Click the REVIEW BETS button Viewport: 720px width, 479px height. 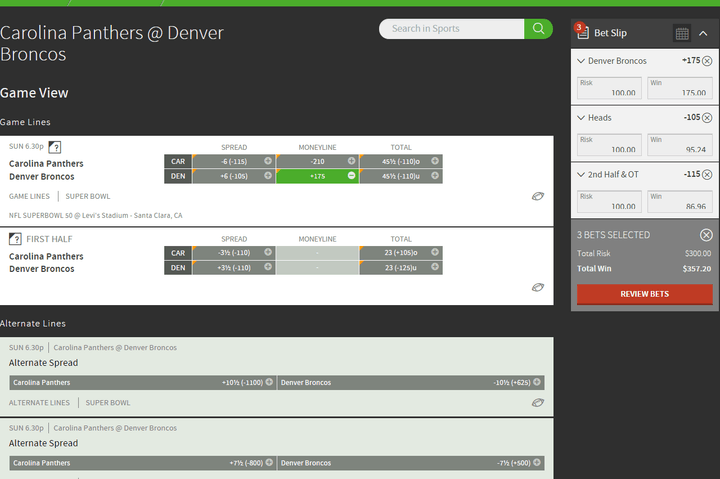(645, 294)
